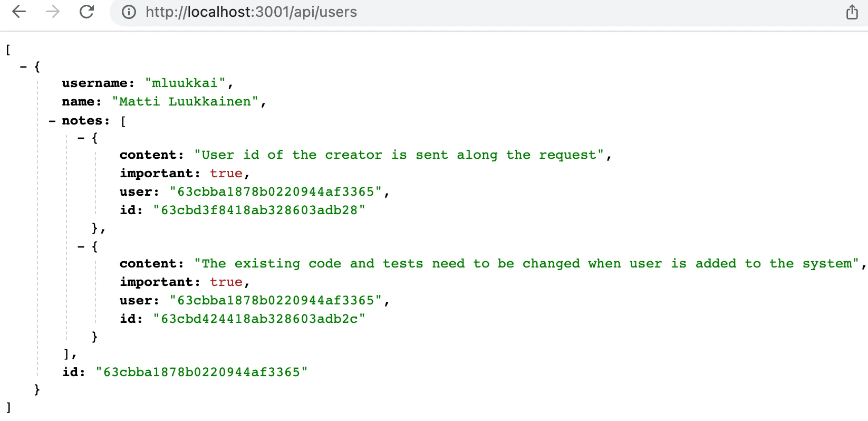868x421 pixels.
Task: Select the username value "mluukkai"
Action: pos(185,83)
